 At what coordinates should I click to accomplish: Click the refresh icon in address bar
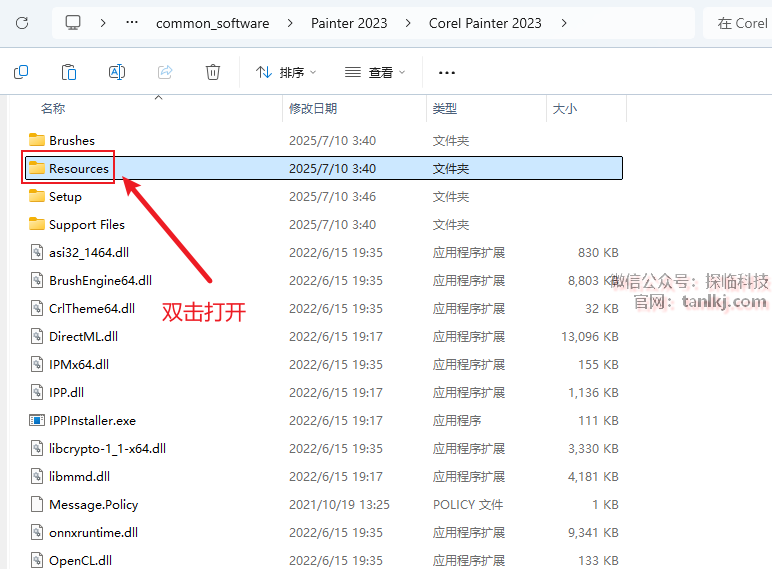pos(22,23)
